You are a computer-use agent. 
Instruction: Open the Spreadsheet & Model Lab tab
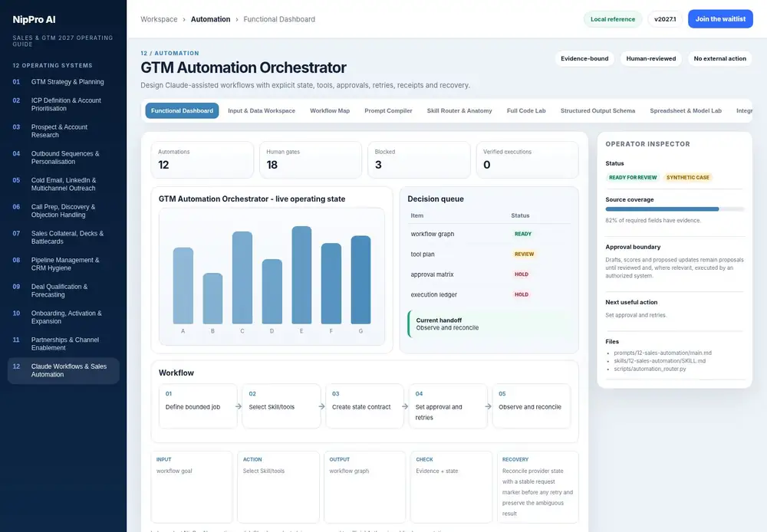686,110
